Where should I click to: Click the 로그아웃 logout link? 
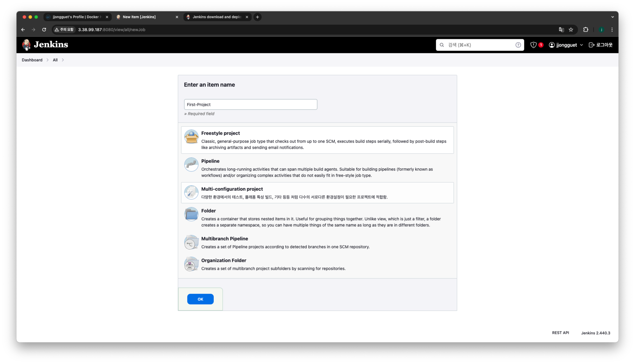600,45
